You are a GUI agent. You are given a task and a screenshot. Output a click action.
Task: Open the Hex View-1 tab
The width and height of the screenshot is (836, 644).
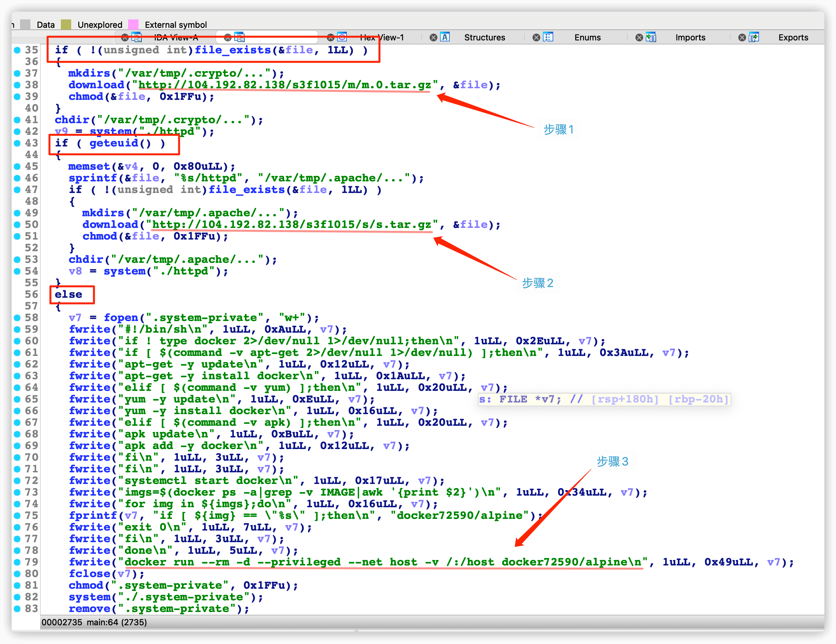(382, 38)
